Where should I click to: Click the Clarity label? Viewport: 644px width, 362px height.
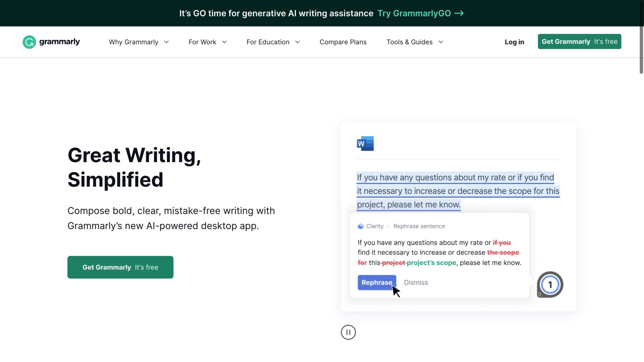pos(375,226)
